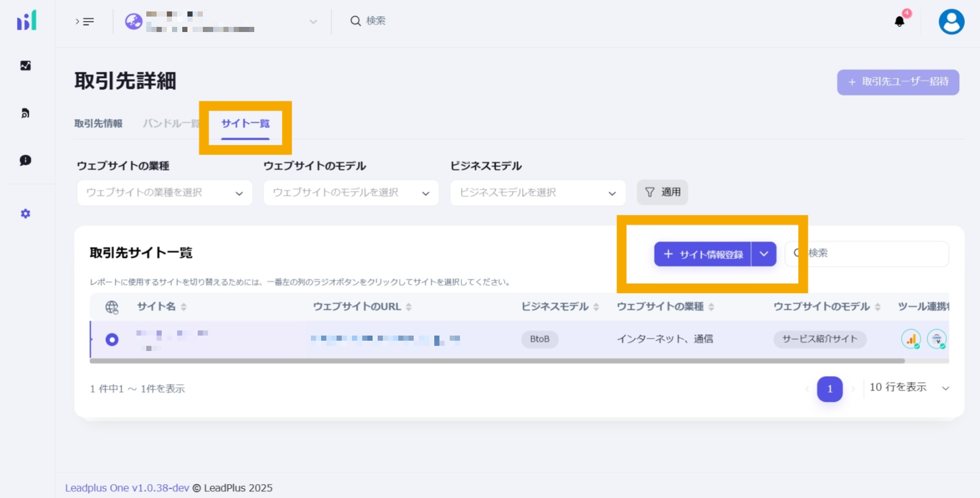The width and height of the screenshot is (980, 498).
Task: Expand ウェブサイトのモデル selector
Action: click(x=351, y=193)
